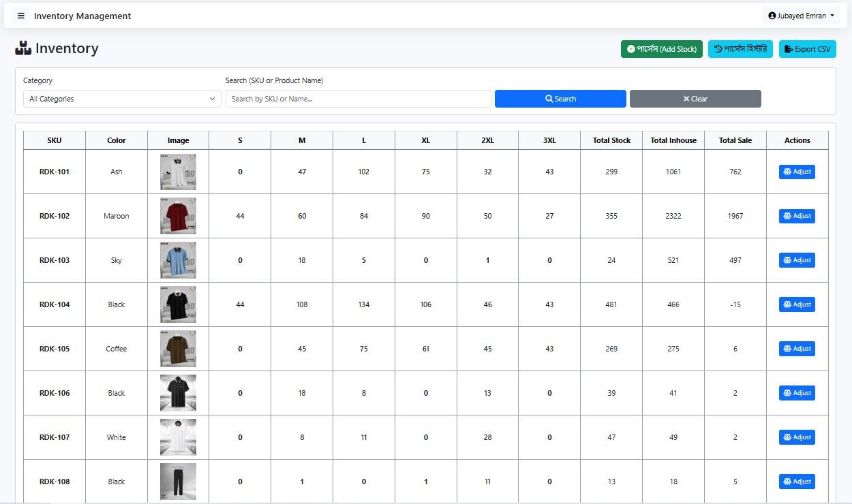Open the RDK-105 Coffee shirt thumbnail

pyautogui.click(x=178, y=349)
